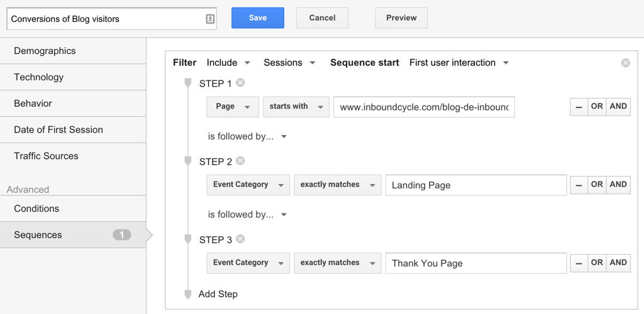Click the 'Thank You Page' value field
Image resolution: width=644 pixels, height=314 pixels.
click(476, 263)
